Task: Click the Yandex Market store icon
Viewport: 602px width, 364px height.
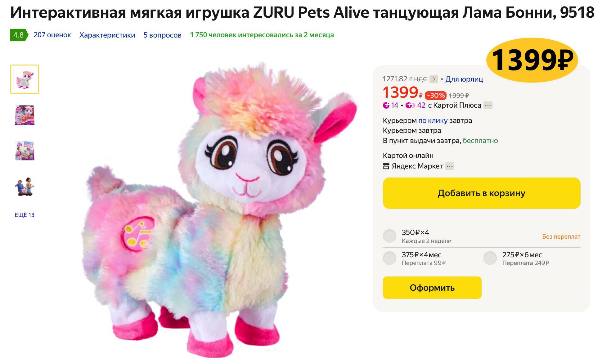Action: (386, 166)
